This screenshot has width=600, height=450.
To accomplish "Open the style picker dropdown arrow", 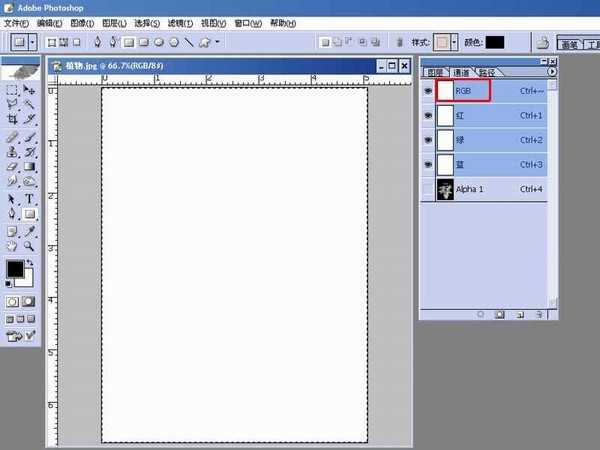I will 454,42.
